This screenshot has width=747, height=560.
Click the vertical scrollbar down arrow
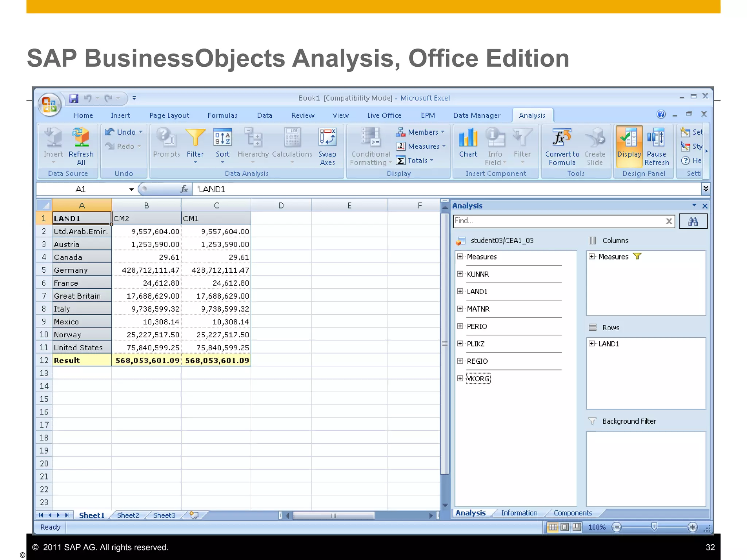[x=445, y=505]
